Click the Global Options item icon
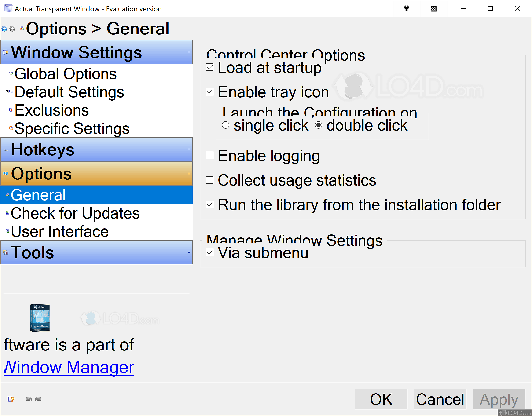This screenshot has height=416, width=532. click(x=11, y=73)
